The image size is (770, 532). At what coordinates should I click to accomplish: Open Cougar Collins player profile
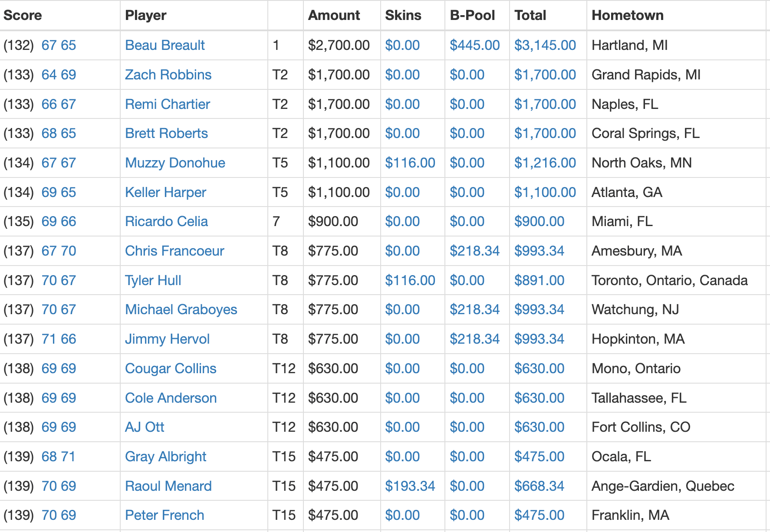click(171, 368)
